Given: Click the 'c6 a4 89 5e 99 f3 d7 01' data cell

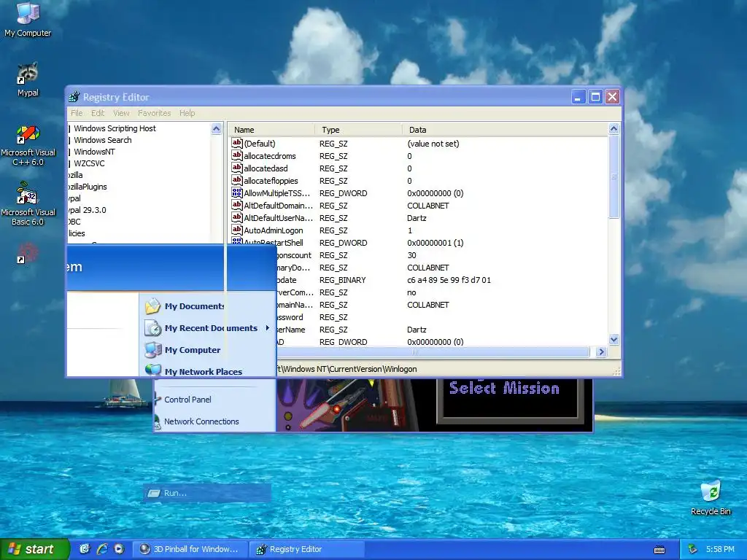Looking at the screenshot, I should pyautogui.click(x=449, y=280).
